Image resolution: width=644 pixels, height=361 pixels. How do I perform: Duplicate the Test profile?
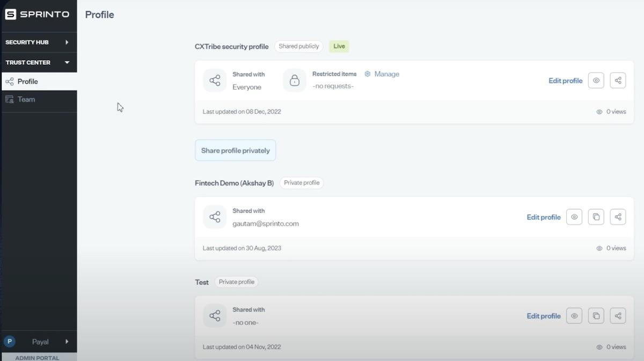click(x=596, y=315)
